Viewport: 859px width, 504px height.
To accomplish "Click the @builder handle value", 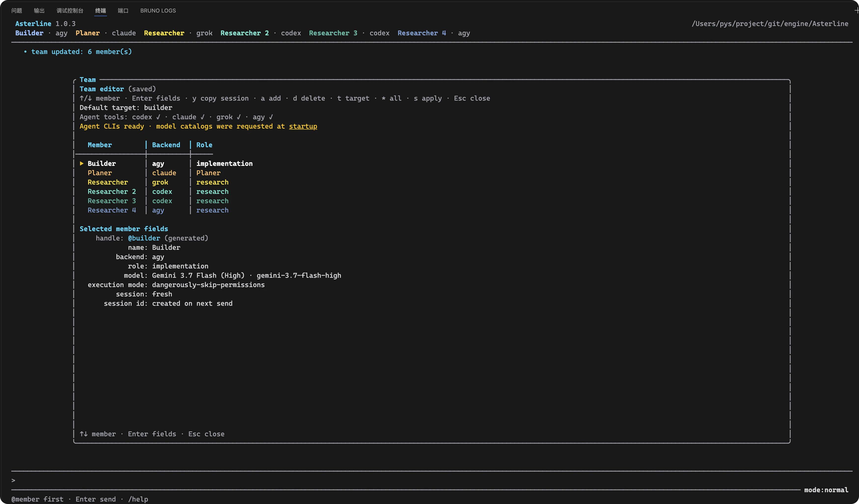I will [x=144, y=238].
